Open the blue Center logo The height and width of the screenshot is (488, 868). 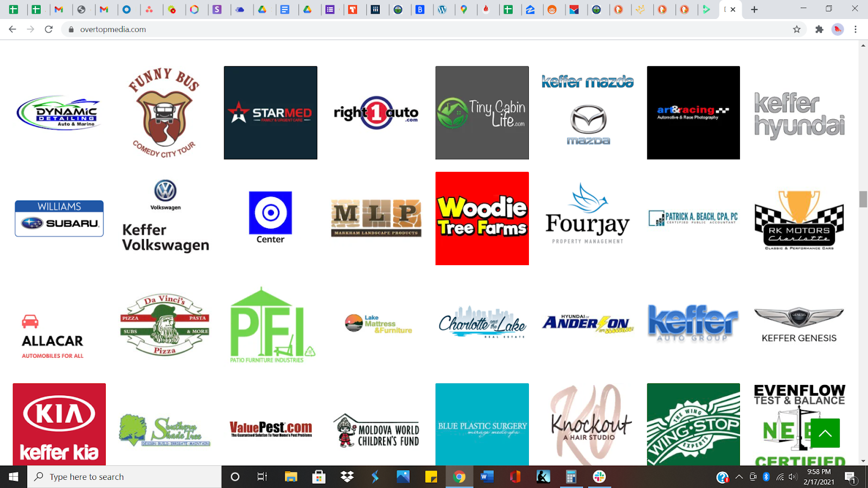270,217
